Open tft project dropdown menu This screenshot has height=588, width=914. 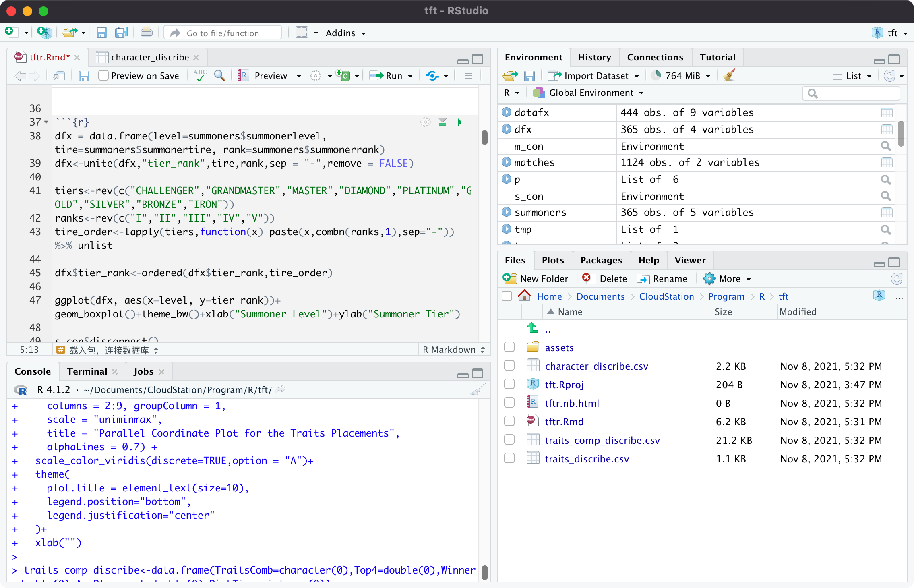tap(890, 33)
